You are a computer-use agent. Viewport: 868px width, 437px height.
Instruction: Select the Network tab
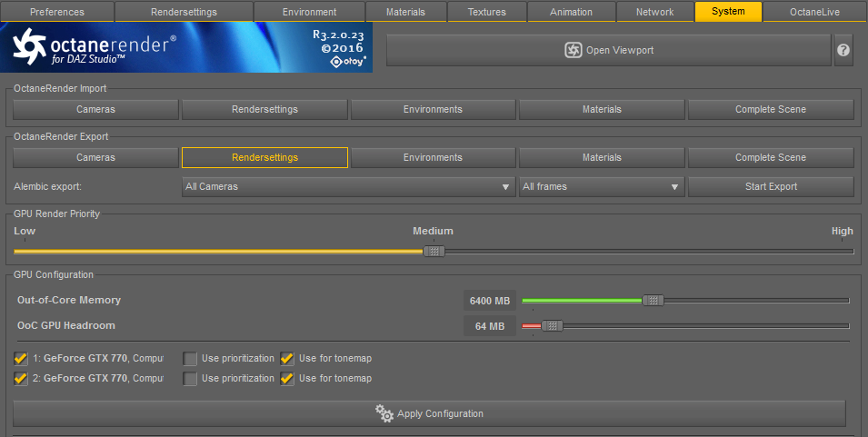pos(655,12)
